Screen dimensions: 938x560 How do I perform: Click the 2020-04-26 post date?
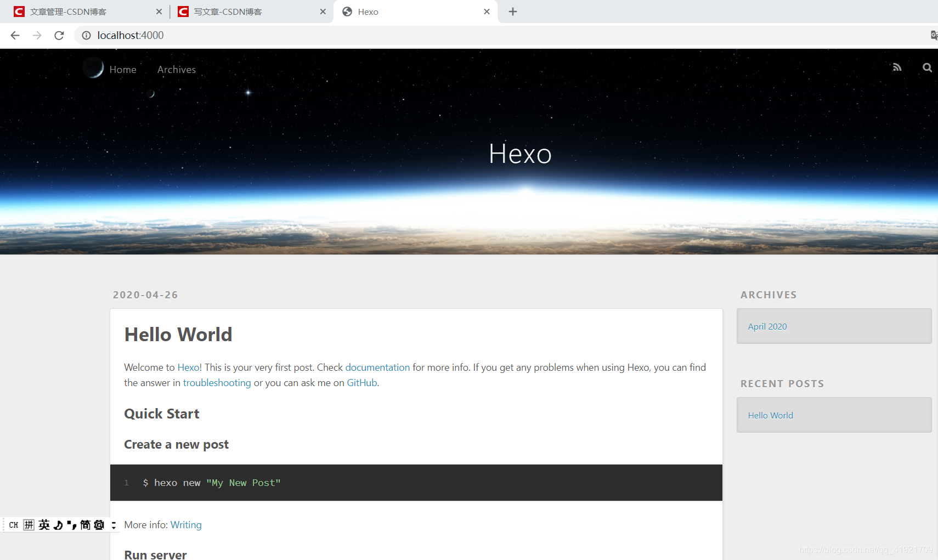click(145, 295)
